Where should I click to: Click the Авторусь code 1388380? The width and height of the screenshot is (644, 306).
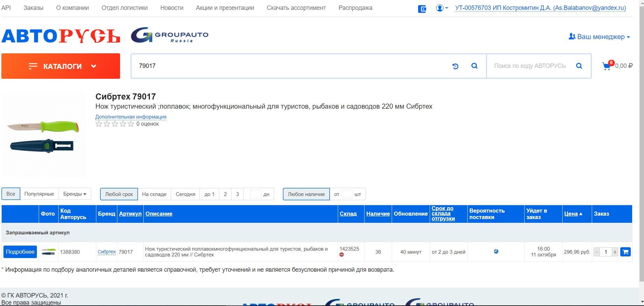(x=70, y=252)
